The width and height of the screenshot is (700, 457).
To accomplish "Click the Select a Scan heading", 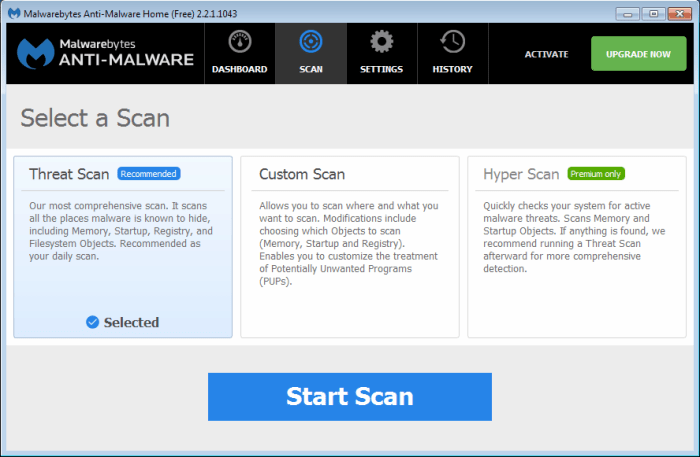I will 95,118.
